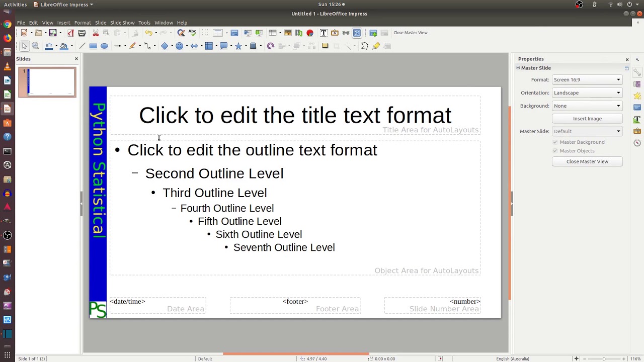Click the Open file folder icon
This screenshot has width=644, height=362.
tap(38, 33)
